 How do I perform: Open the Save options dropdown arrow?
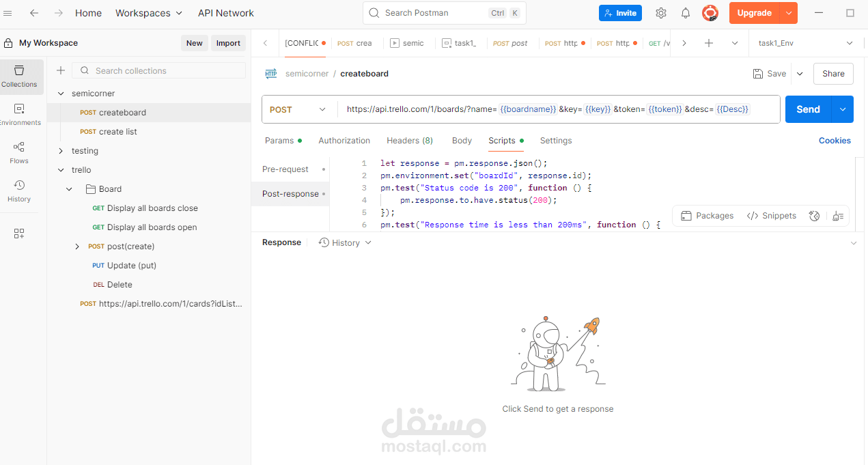point(800,74)
